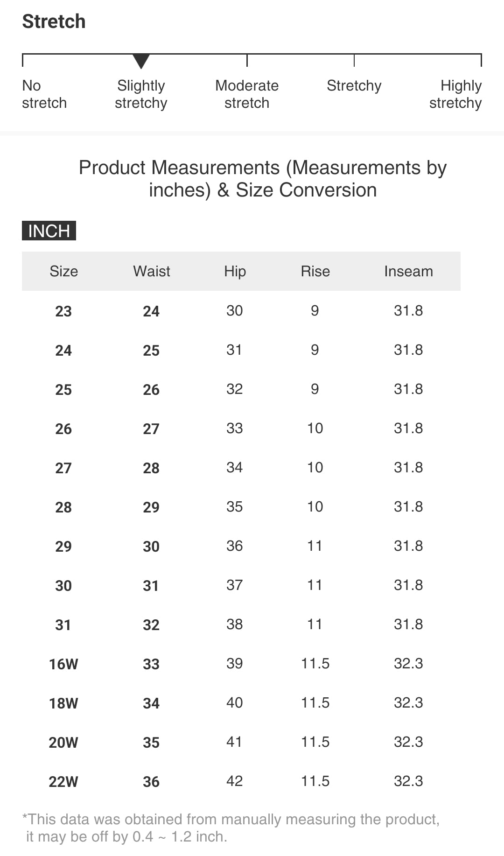Click the waist value 36
Viewport: 504px width, 856px height.
point(151,782)
